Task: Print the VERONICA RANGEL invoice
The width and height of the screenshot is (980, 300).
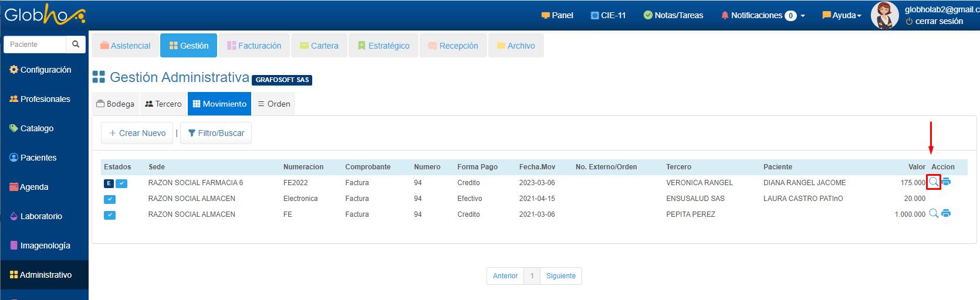Action: coord(946,182)
